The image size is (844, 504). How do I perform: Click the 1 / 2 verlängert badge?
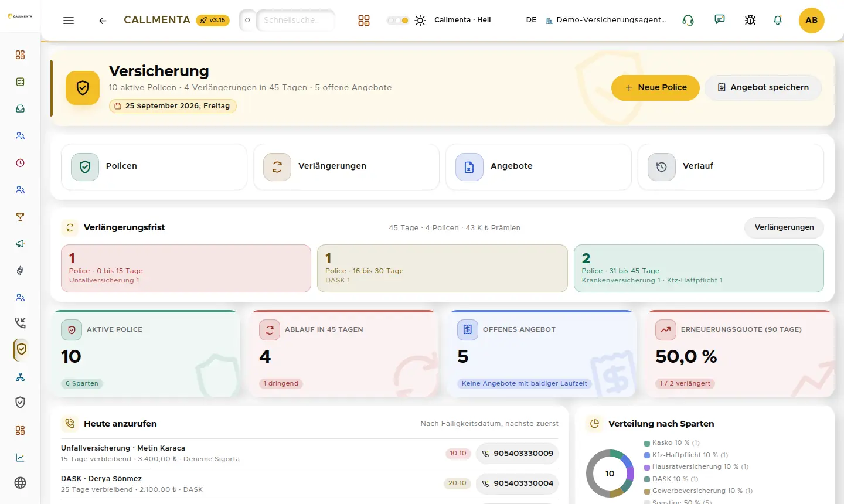click(x=685, y=384)
